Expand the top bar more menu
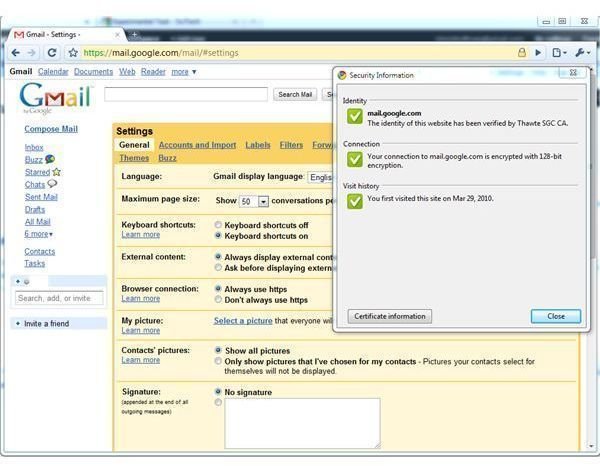 [184, 72]
